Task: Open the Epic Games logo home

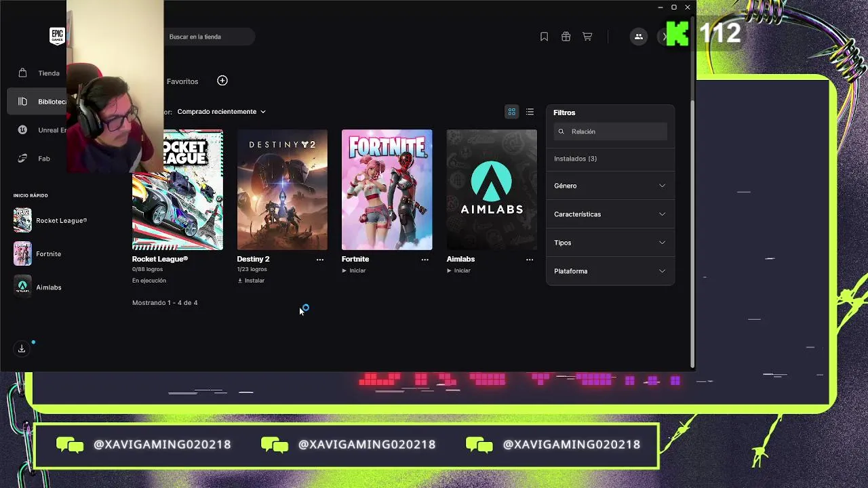Action: (x=57, y=36)
